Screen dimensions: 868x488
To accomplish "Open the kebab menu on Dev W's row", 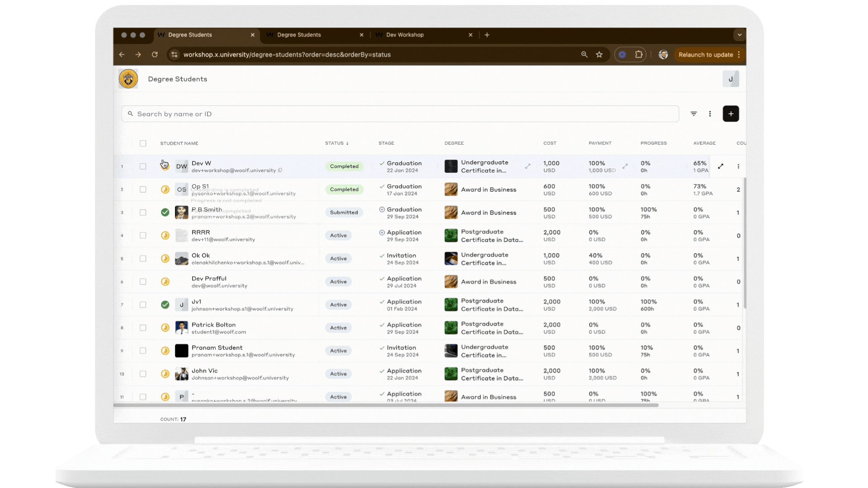I will point(738,166).
